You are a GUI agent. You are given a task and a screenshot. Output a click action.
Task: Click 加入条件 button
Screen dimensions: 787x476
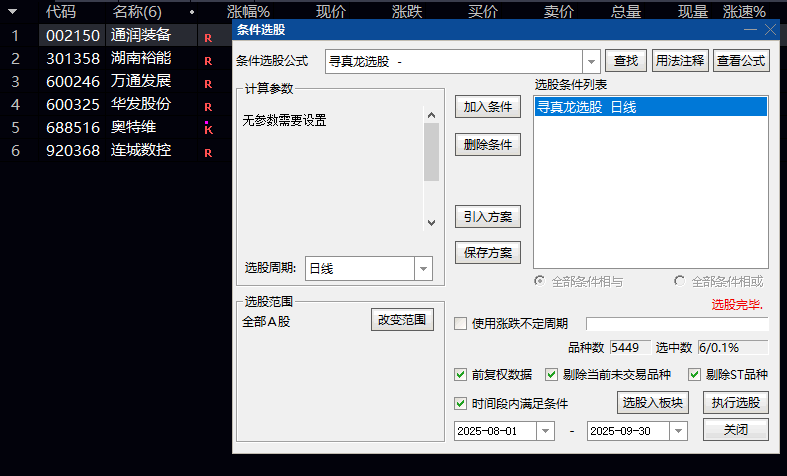pyautogui.click(x=488, y=107)
